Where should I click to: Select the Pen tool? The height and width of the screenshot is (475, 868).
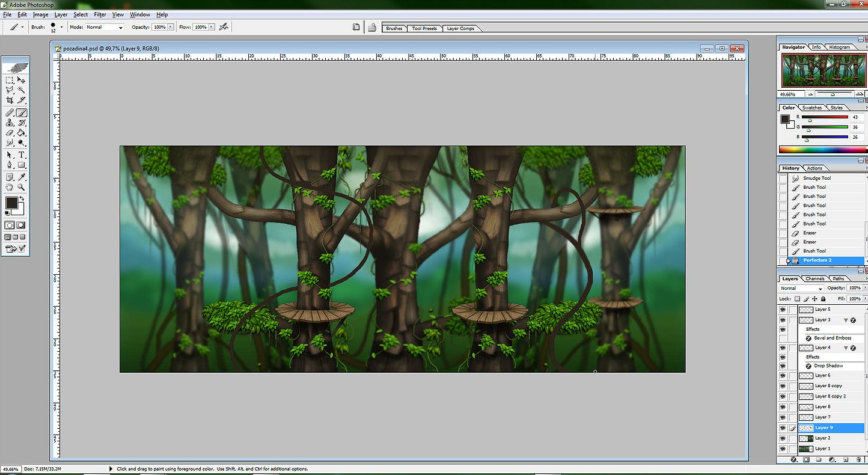tap(10, 165)
